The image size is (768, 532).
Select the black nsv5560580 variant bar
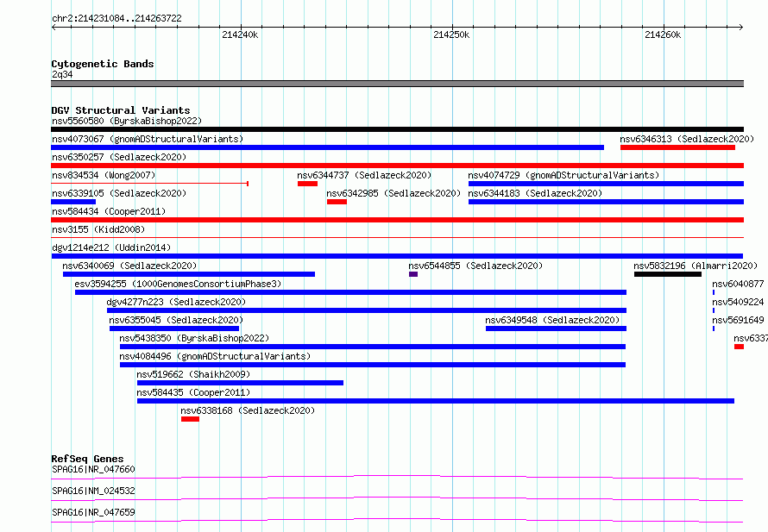(x=397, y=129)
